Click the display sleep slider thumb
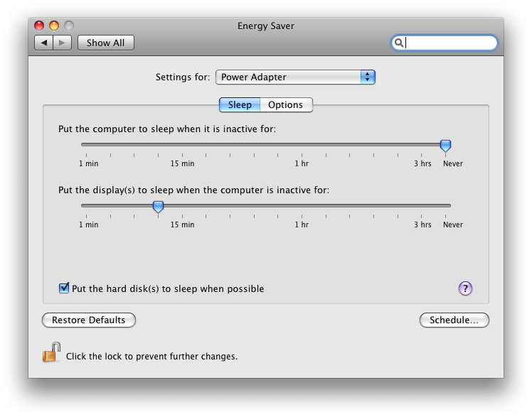 pos(158,207)
